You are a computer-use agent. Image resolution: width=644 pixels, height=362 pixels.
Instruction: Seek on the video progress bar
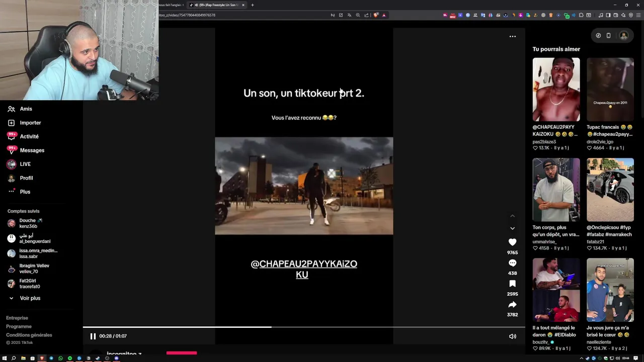click(x=304, y=327)
